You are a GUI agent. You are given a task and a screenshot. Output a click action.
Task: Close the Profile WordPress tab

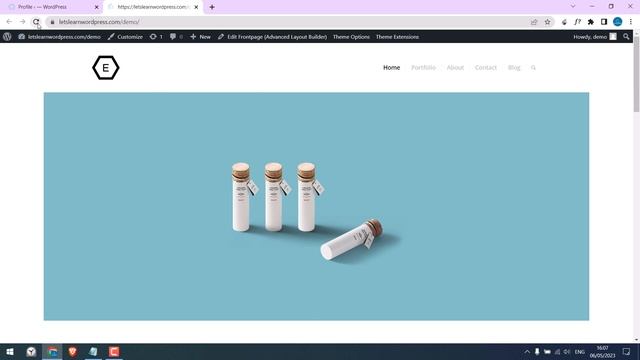coord(97,7)
